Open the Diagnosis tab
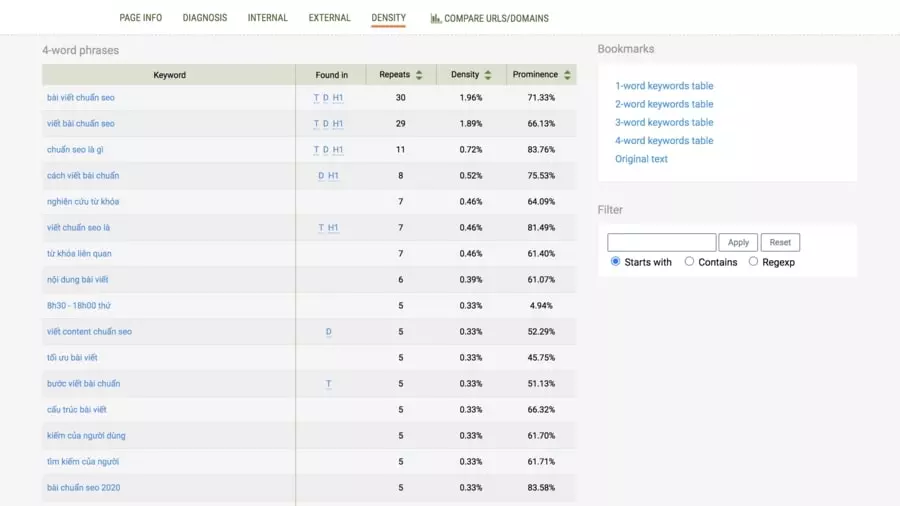The height and width of the screenshot is (506, 900). pyautogui.click(x=204, y=18)
